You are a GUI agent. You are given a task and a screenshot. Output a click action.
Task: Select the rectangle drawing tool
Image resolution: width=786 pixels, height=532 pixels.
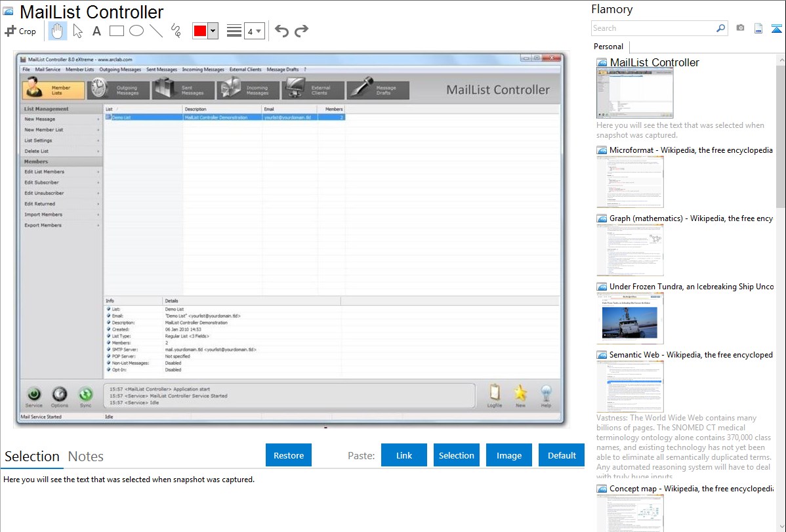[x=116, y=31]
